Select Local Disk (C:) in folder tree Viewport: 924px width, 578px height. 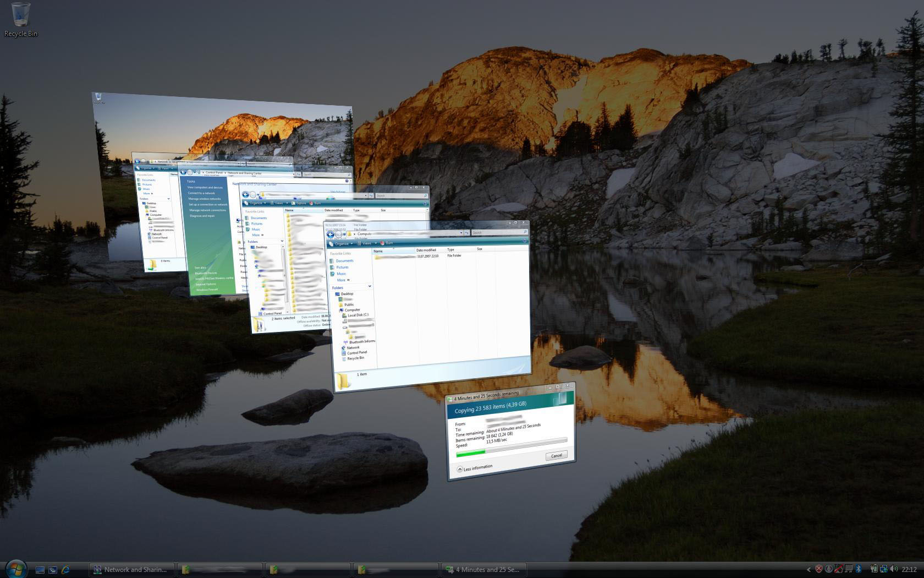(356, 315)
